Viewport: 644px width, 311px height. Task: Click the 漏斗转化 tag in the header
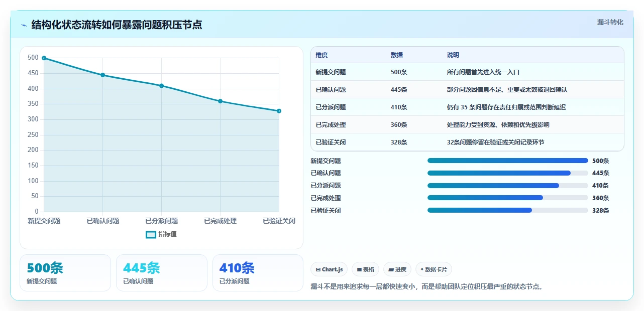(610, 22)
